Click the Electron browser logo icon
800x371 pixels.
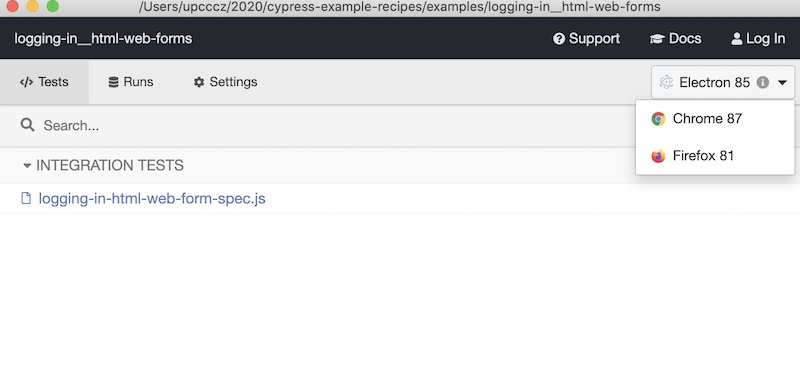[666, 82]
